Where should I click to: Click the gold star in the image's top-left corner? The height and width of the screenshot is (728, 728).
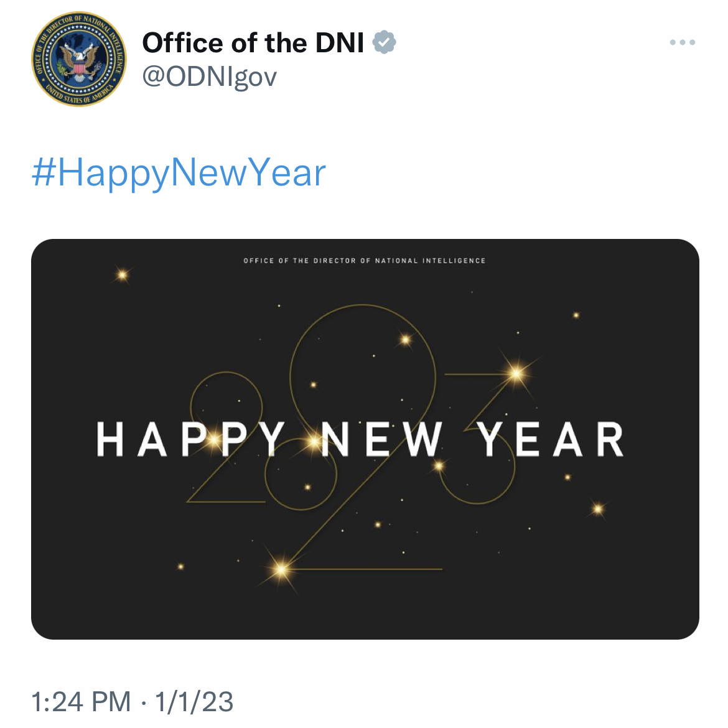point(123,274)
